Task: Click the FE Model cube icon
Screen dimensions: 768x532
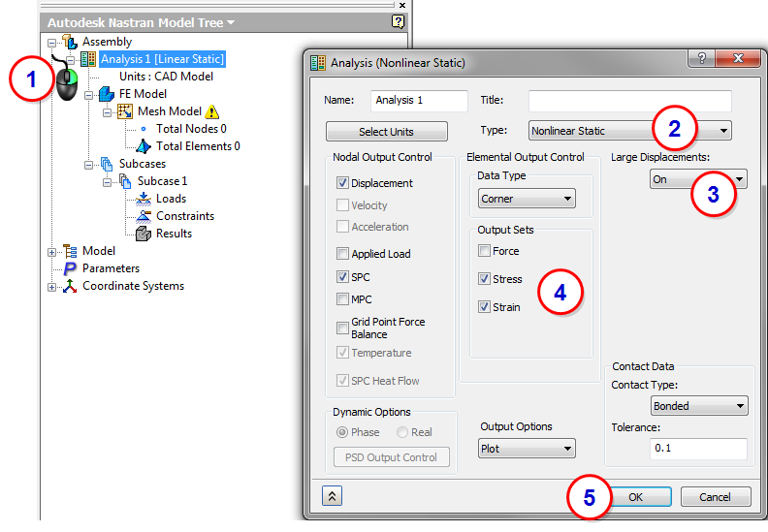Action: (x=107, y=94)
